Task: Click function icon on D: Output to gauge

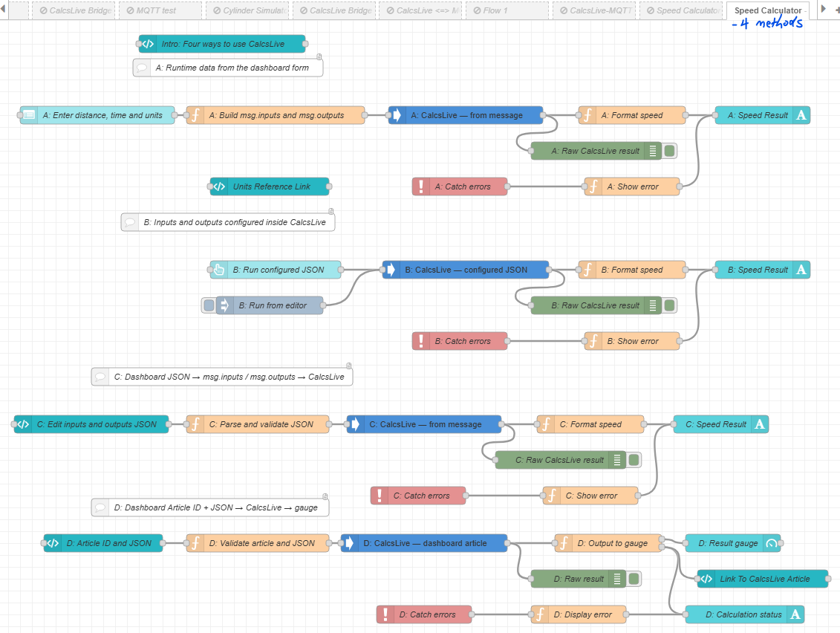Action: 564,544
